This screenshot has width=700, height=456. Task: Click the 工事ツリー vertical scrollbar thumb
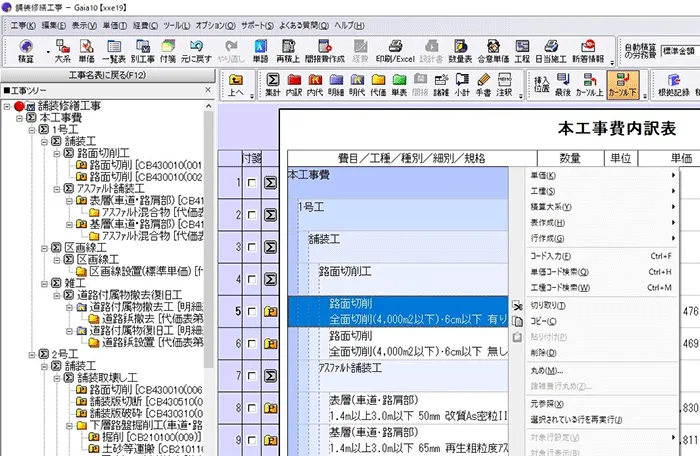click(x=208, y=239)
